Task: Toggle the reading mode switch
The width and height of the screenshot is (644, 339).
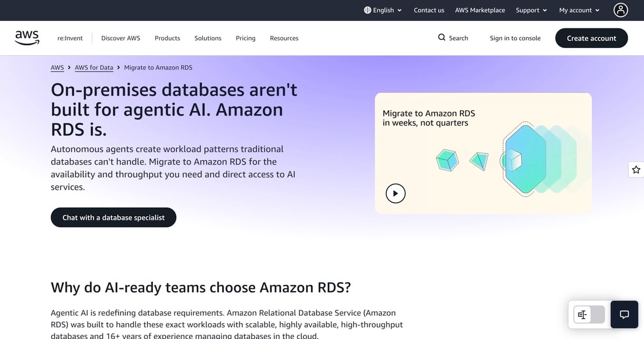Action: 589,315
